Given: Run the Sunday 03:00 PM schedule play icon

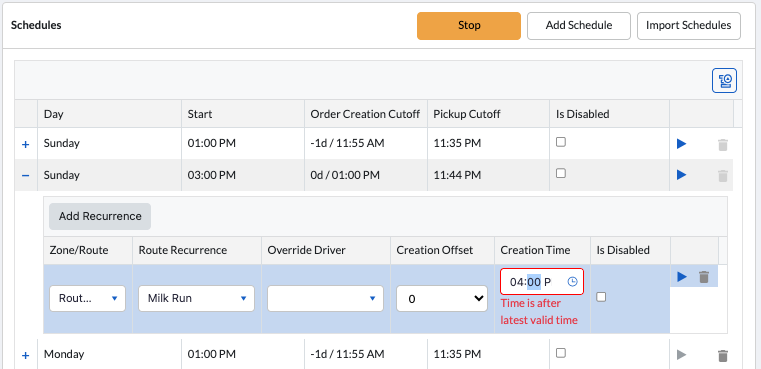Looking at the screenshot, I should (x=681, y=175).
